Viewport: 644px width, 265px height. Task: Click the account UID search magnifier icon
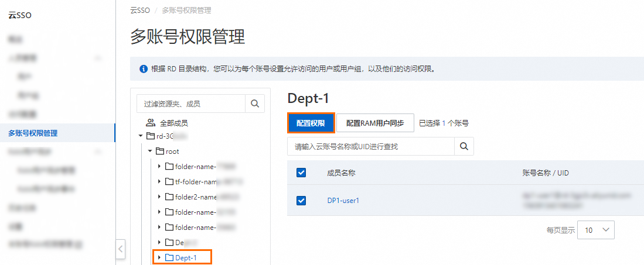pos(464,146)
